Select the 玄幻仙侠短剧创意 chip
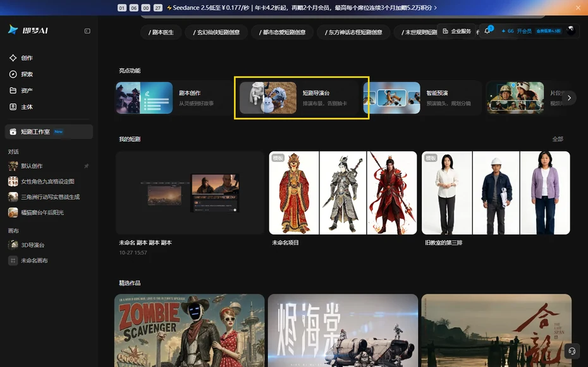 click(216, 32)
